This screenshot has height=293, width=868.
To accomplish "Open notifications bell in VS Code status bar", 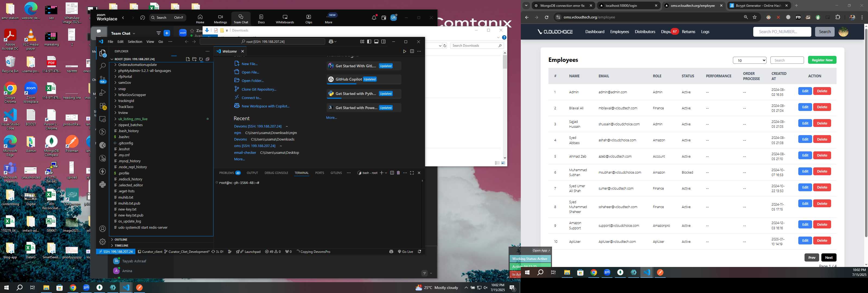I will click(420, 251).
